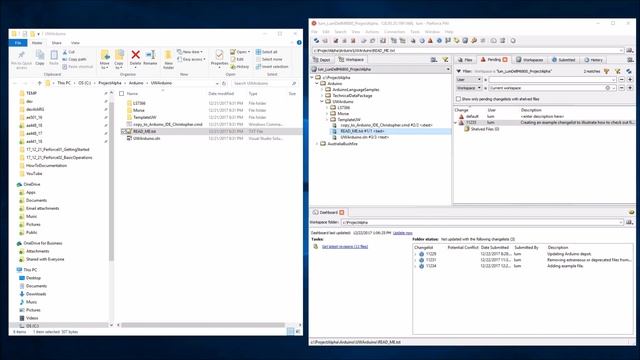Click the bookmark icon beside P4V address bar

[x=630, y=51]
